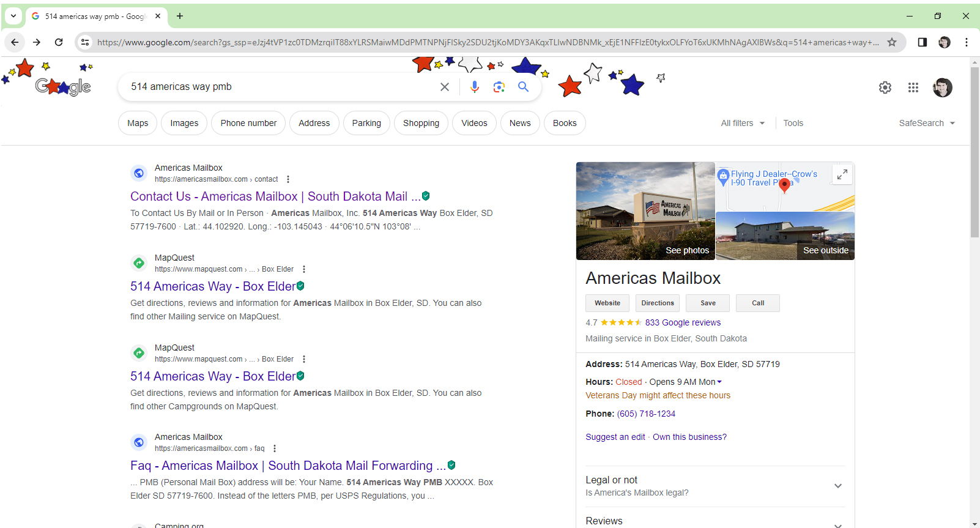
Task: Click the browser back arrow
Action: click(x=15, y=42)
